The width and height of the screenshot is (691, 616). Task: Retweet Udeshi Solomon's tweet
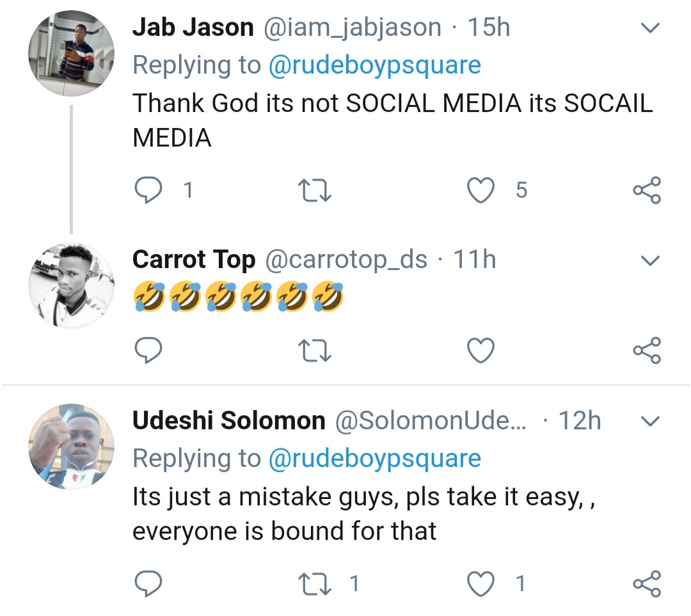pyautogui.click(x=315, y=583)
